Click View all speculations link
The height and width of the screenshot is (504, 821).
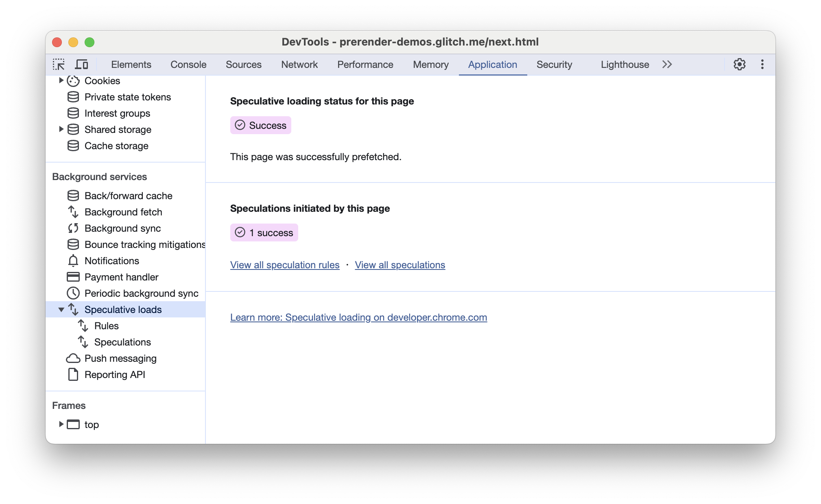point(400,265)
